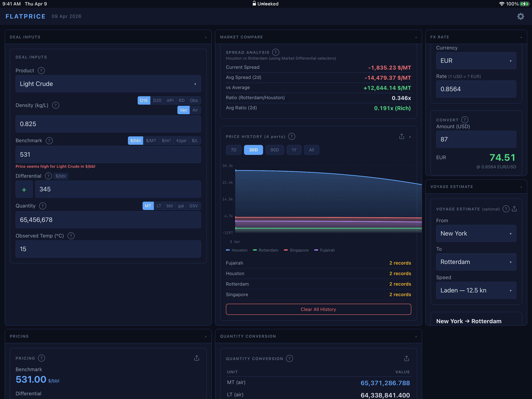This screenshot has height=399, width=532.
Task: Tap the Unlocked padlock icon
Action: (254, 3)
